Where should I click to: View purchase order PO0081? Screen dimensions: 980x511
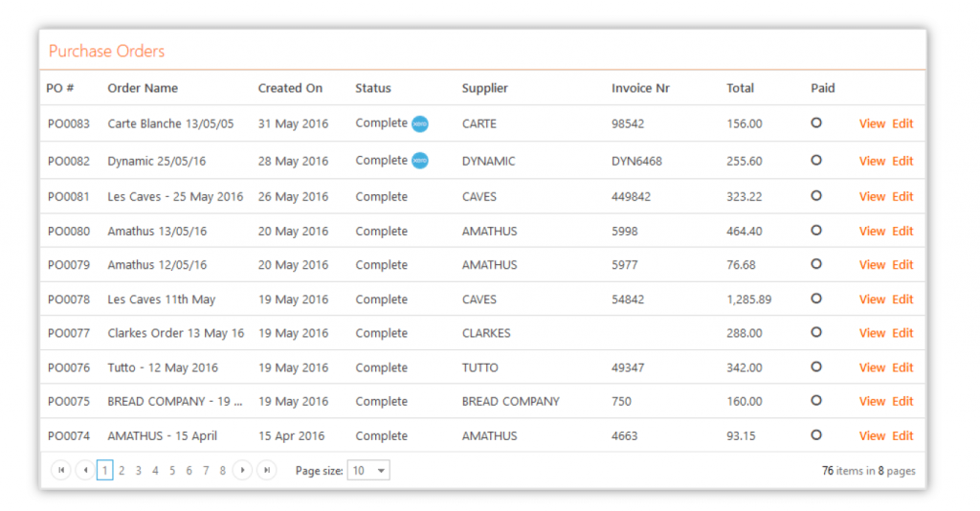pos(872,197)
